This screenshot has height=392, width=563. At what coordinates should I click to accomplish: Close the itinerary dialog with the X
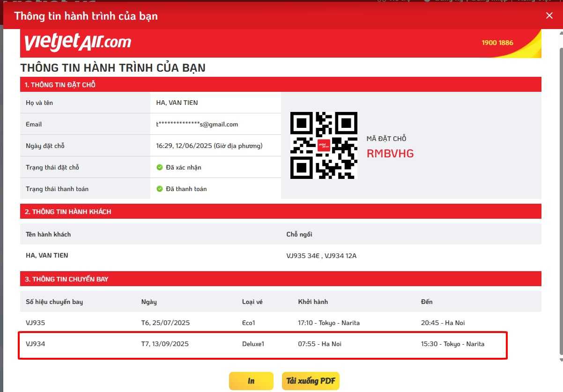pyautogui.click(x=549, y=15)
